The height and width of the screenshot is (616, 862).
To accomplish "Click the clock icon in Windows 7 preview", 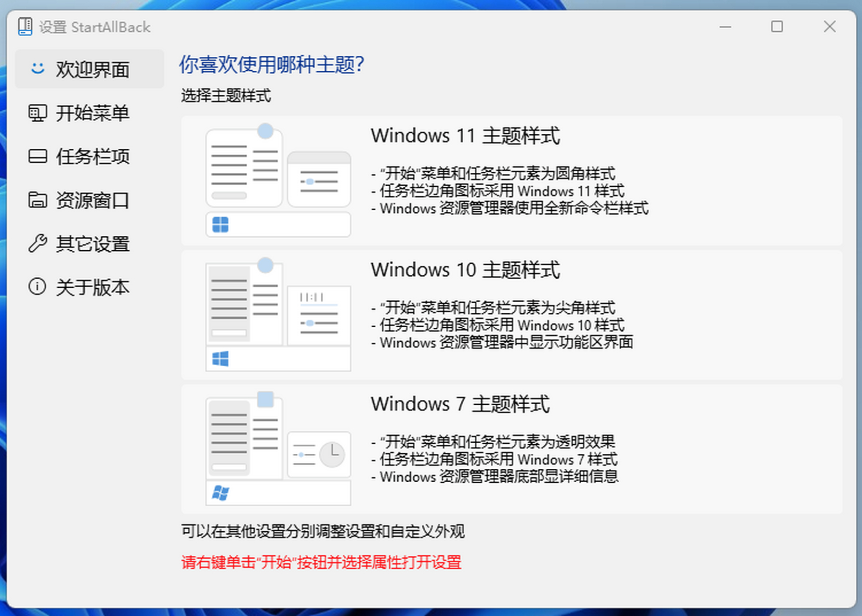I will pos(332,454).
